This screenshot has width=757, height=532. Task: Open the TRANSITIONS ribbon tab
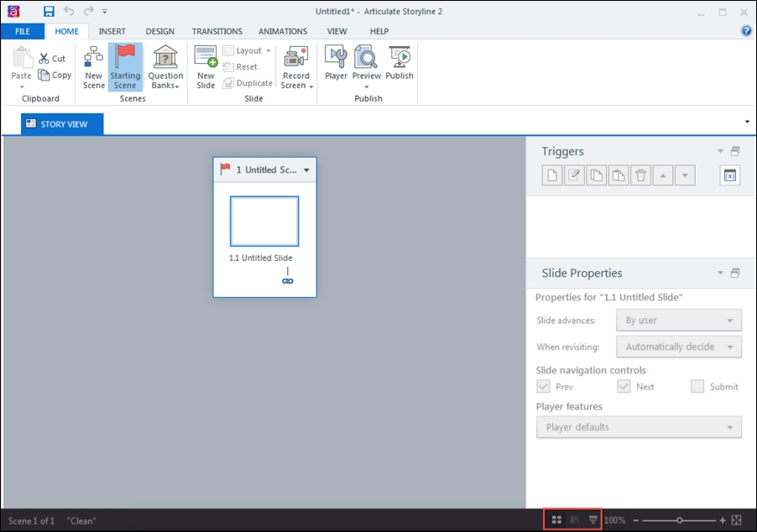217,31
